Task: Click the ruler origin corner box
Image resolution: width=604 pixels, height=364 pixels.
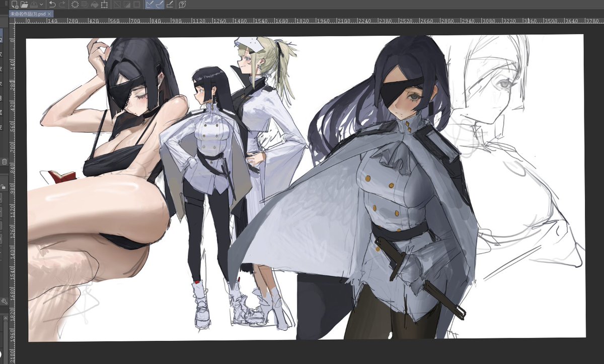Action: point(13,21)
